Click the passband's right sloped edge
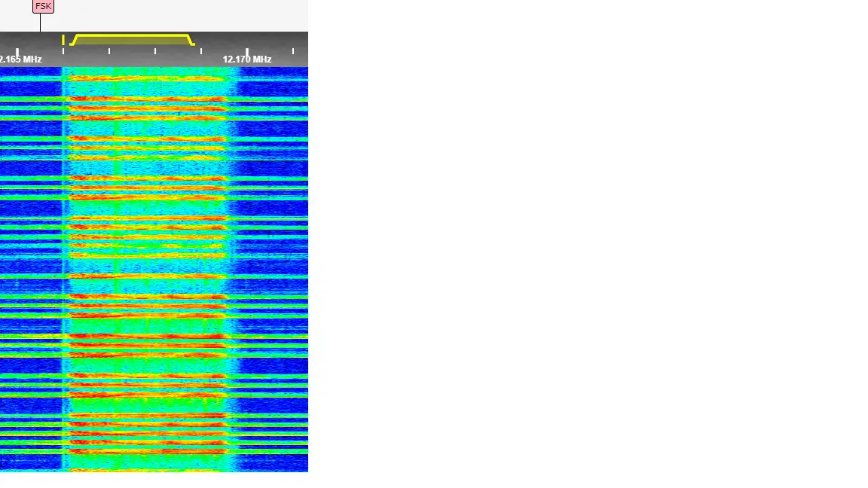This screenshot has width=868, height=488. tap(191, 39)
